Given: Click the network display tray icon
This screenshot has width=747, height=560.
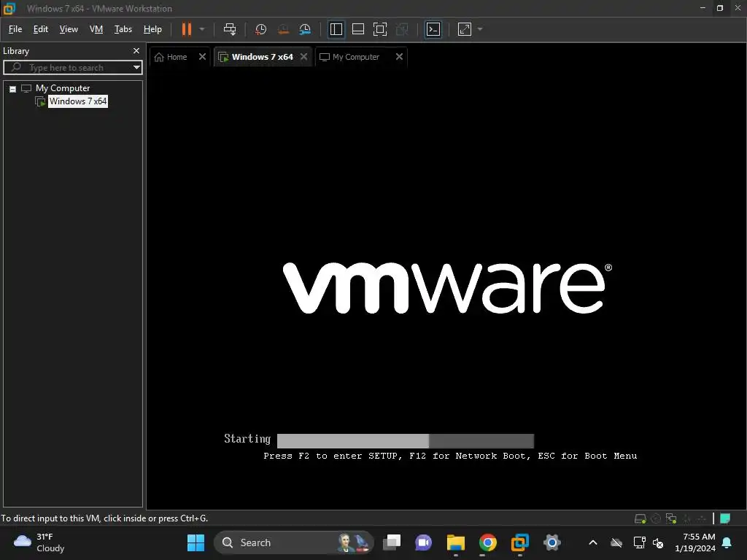Looking at the screenshot, I should coord(639,542).
